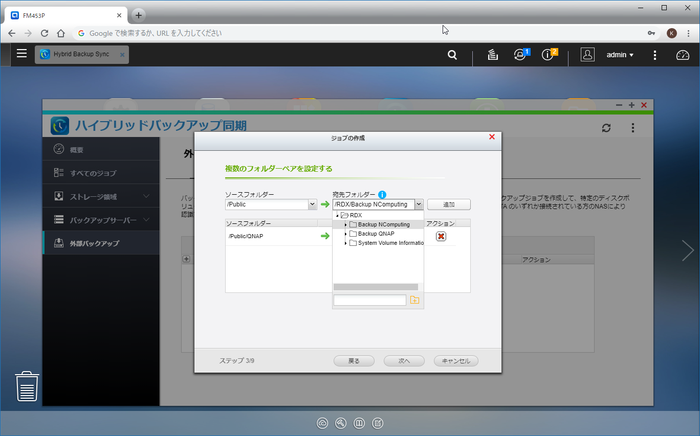700x436 pixels.
Task: Open the Chrome profile avatar
Action: 671,33
